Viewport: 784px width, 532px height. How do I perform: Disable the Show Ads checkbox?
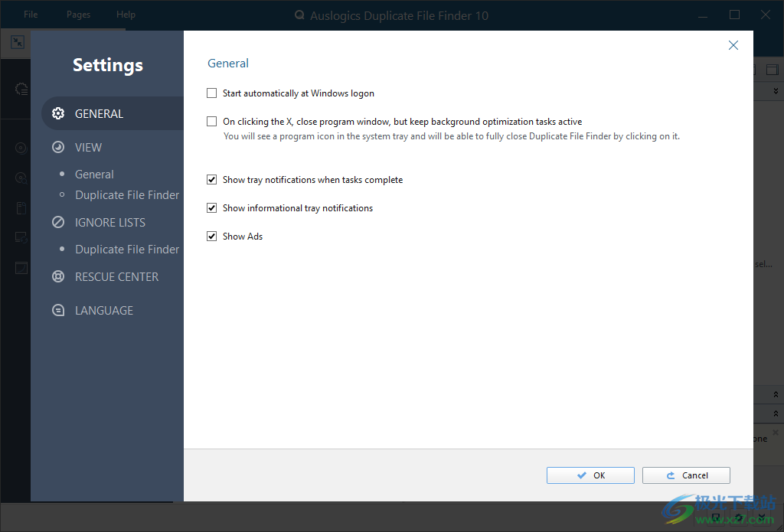[x=212, y=236]
